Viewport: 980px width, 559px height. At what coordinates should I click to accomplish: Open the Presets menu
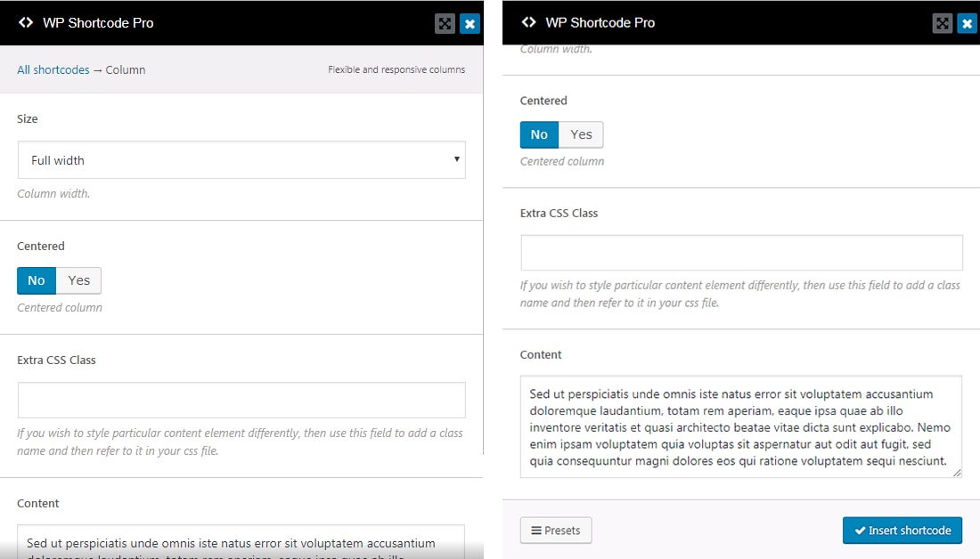(556, 531)
